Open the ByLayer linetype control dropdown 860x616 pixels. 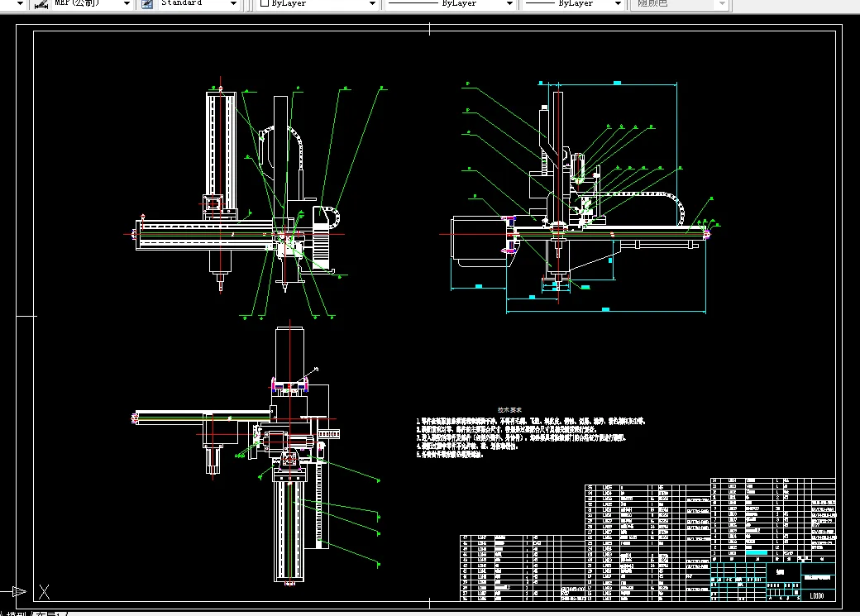(x=509, y=3)
